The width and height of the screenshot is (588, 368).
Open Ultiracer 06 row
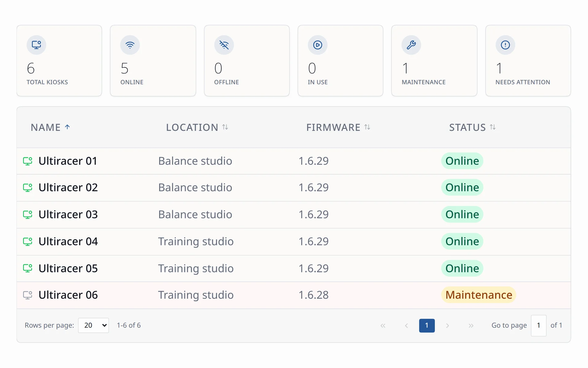point(294,295)
